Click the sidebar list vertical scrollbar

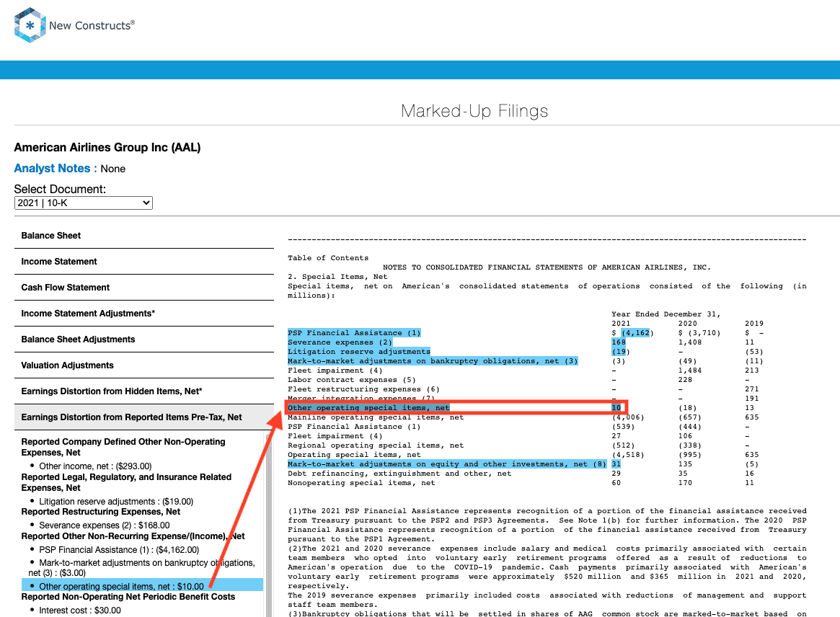[269, 525]
